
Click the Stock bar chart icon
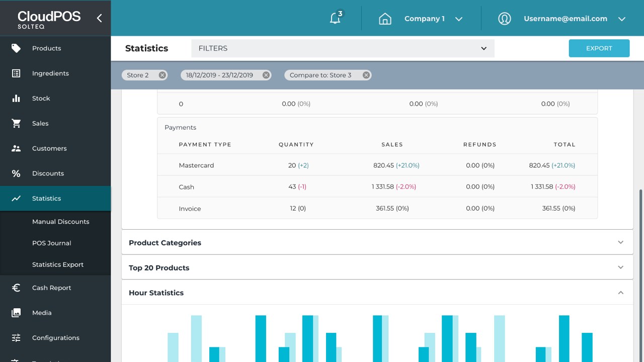click(x=16, y=99)
